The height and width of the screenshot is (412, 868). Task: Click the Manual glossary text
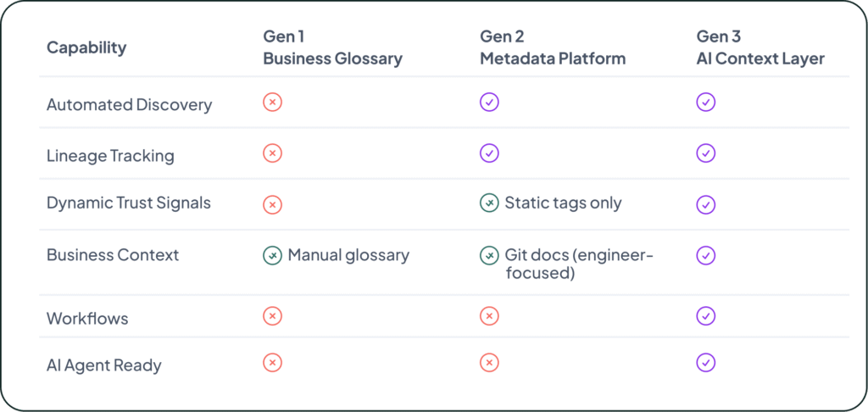coord(348,254)
